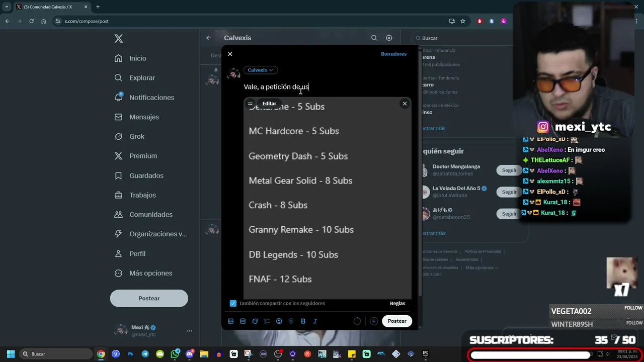
Task: Open the Accesibilidad footer link
Action: tap(466, 259)
